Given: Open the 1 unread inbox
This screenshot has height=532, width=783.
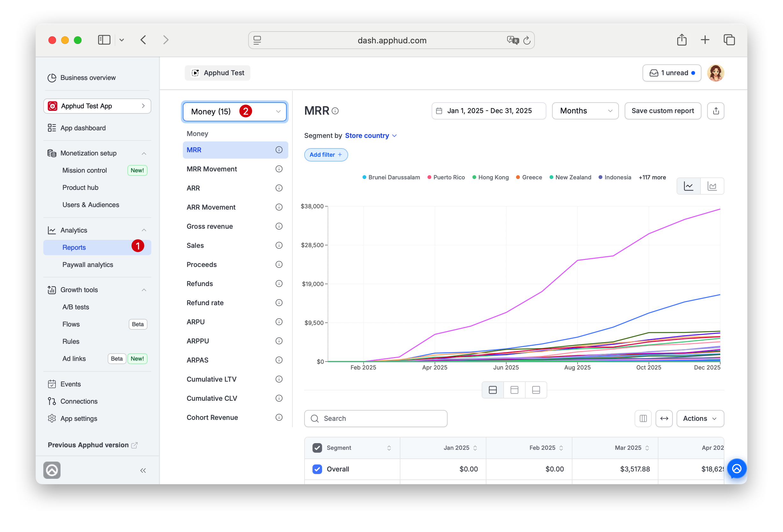Looking at the screenshot, I should point(672,73).
